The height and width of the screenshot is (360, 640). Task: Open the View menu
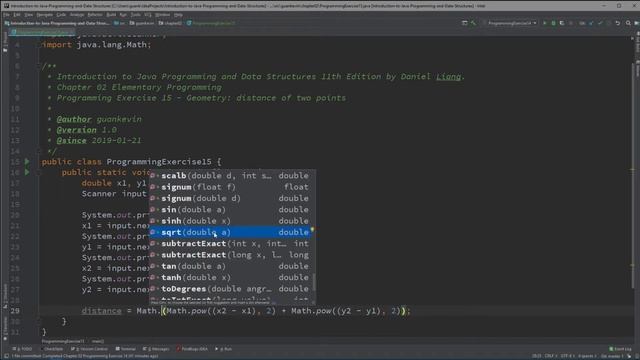(x=28, y=15)
